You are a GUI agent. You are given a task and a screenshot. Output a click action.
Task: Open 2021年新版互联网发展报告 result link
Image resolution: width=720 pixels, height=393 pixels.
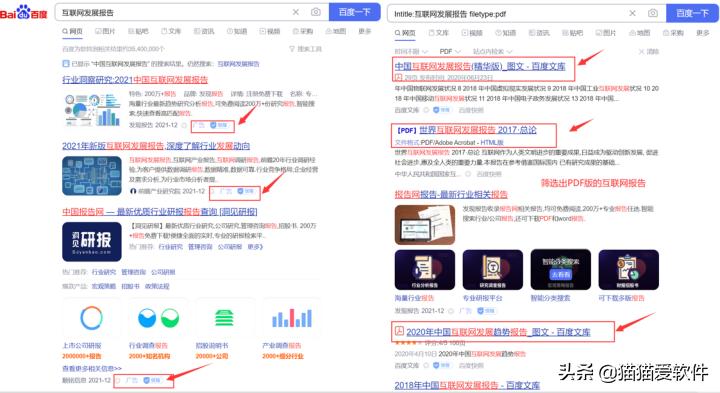(156, 146)
